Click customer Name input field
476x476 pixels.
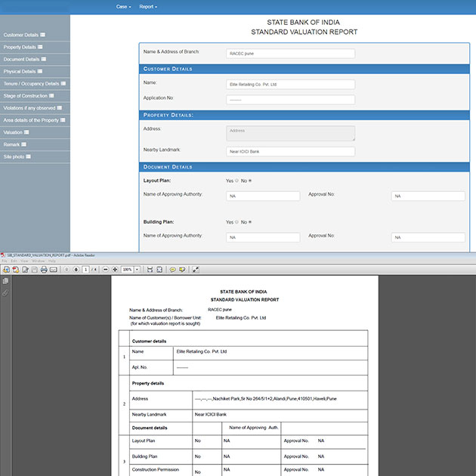[x=291, y=85]
